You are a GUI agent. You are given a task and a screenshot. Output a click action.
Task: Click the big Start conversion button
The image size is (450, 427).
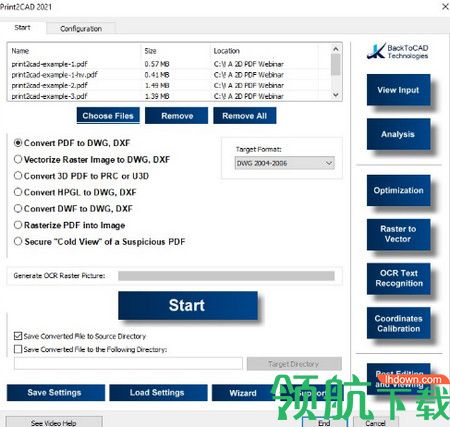point(188,305)
